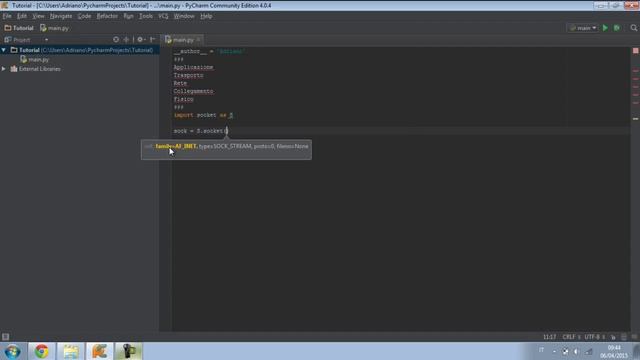The height and width of the screenshot is (360, 640).
Task: Start debugging with the bug icon
Action: (x=617, y=28)
